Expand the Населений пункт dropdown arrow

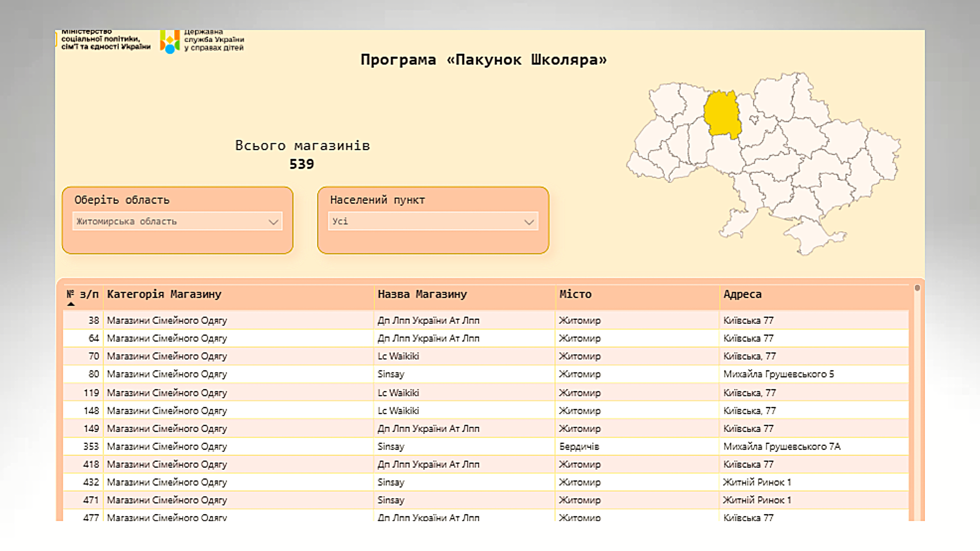(x=529, y=222)
